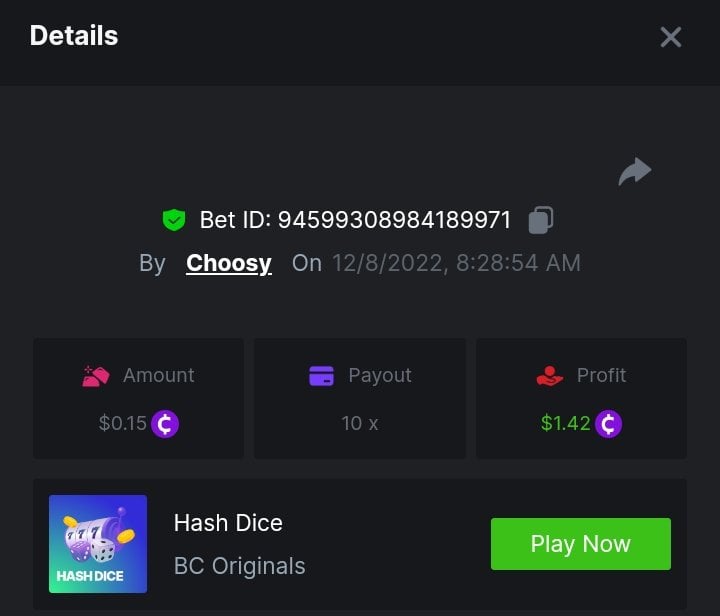The height and width of the screenshot is (616, 720).
Task: Click the Details dialog title
Action: (74, 36)
